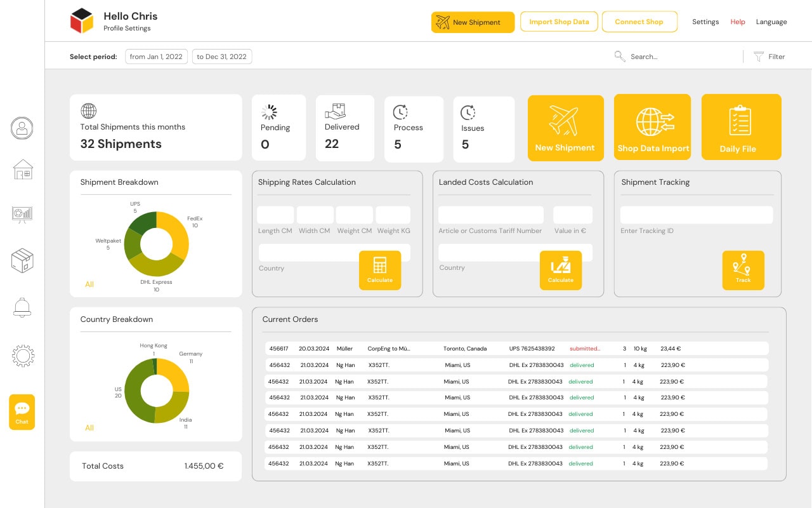Screen dimensions: 812x508
Task: Open the start date 'from Jan 1, 2022' picker
Action: click(156, 57)
